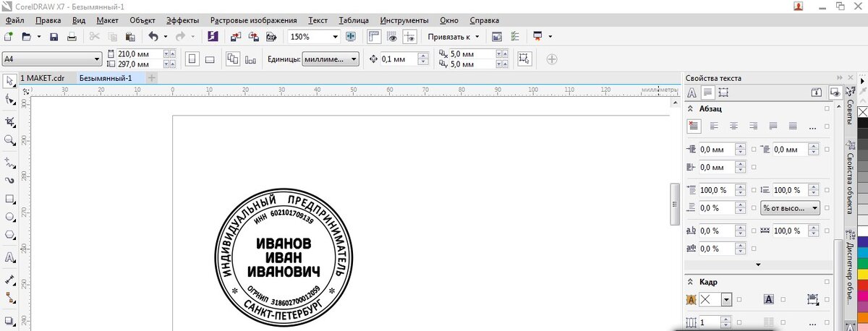Viewport: 868px width, 331px height.
Task: Click the treat-as-filled bounding box icon
Action: click(524, 59)
